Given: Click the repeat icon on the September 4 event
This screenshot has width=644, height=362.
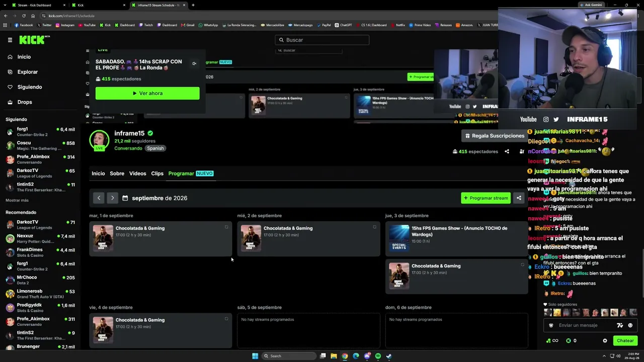Looking at the screenshot, I should pyautogui.click(x=226, y=319).
